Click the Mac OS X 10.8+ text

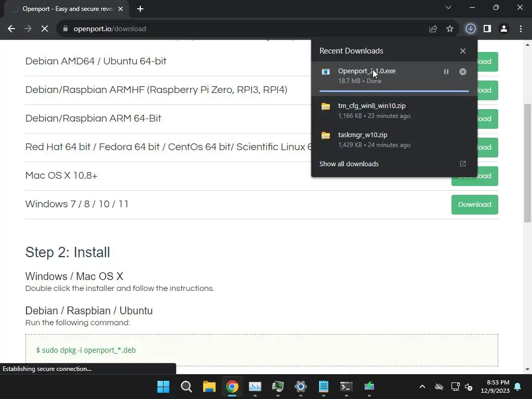click(x=61, y=176)
